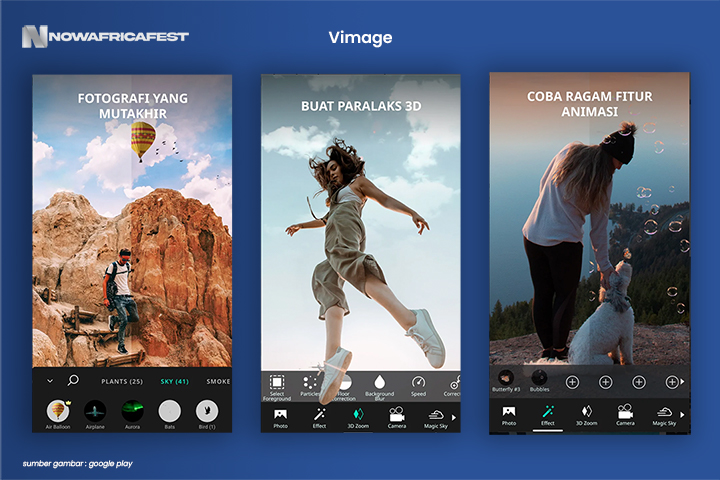720x480 pixels.
Task: Add an effect in the plus slot beside Bubbles
Action: (572, 382)
